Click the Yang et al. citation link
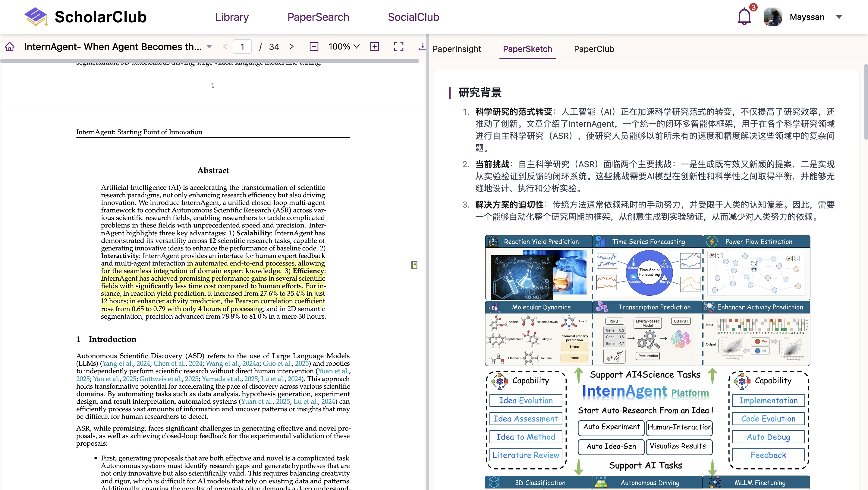This screenshot has width=868, height=490. 118,363
